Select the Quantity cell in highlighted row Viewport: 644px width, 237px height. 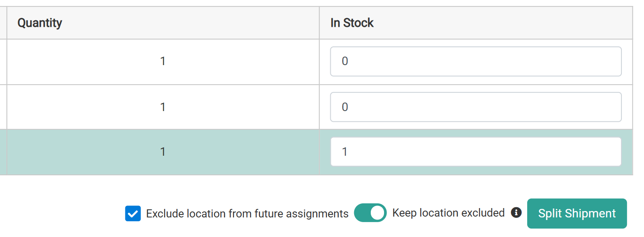163,152
